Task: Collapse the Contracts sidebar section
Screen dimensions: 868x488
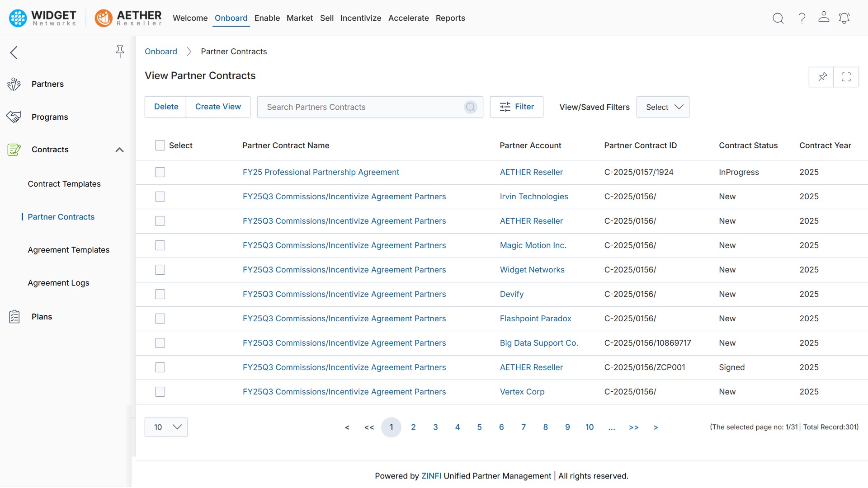Action: pyautogui.click(x=119, y=150)
